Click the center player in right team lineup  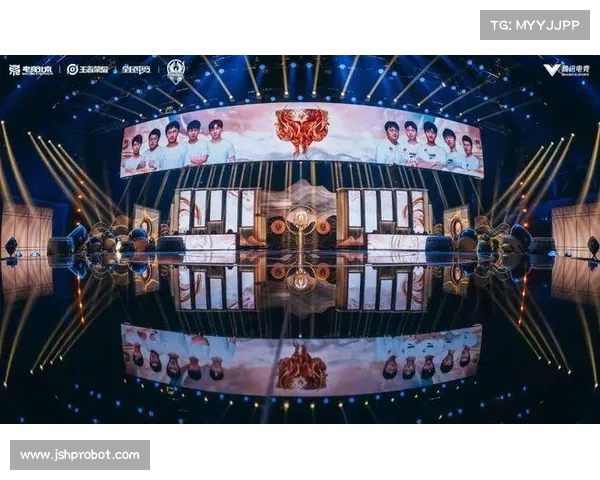point(430,145)
